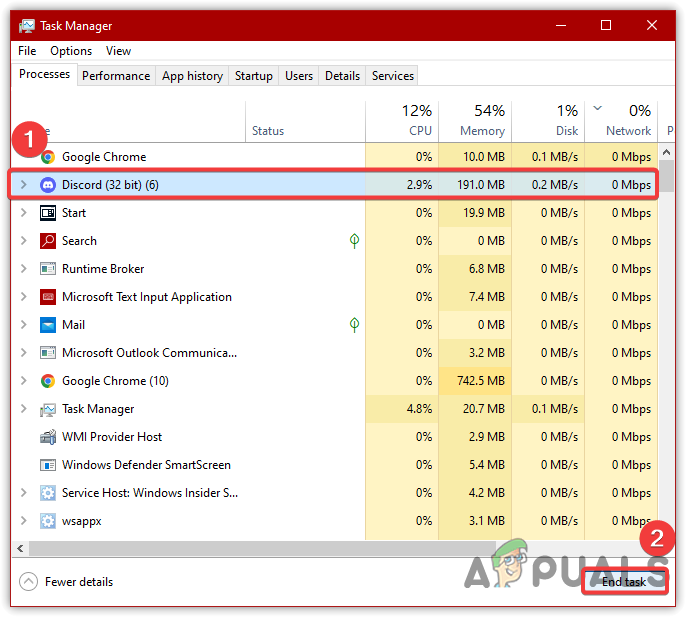Click the 4.8% CPU value
This screenshot has width=686, height=617.
pos(419,409)
